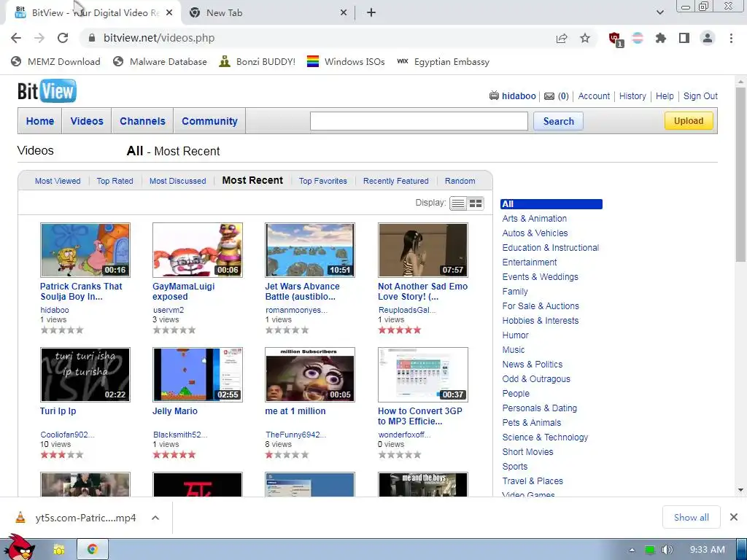Open the uBlock Origin extension icon
The height and width of the screenshot is (560, 747).
pyautogui.click(x=615, y=39)
